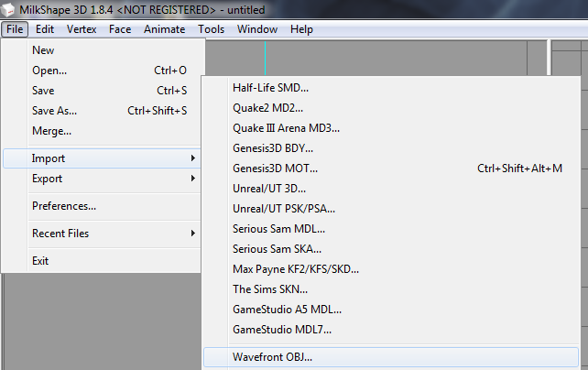Screen dimensions: 588x370
Task: Expand the Import submenu
Action: pyautogui.click(x=102, y=158)
